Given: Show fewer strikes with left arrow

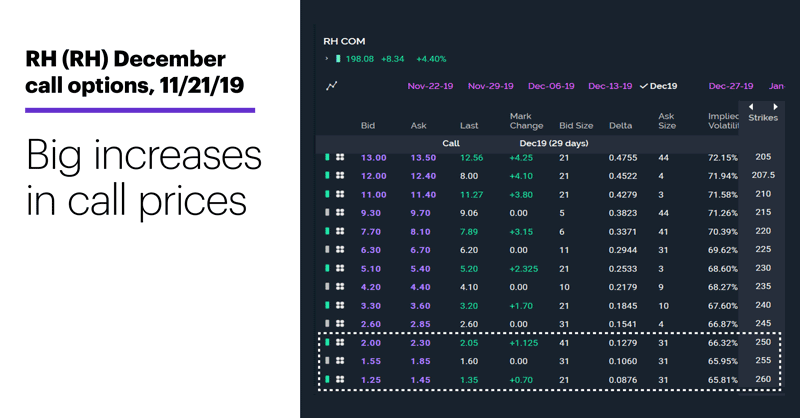Looking at the screenshot, I should tap(751, 107).
